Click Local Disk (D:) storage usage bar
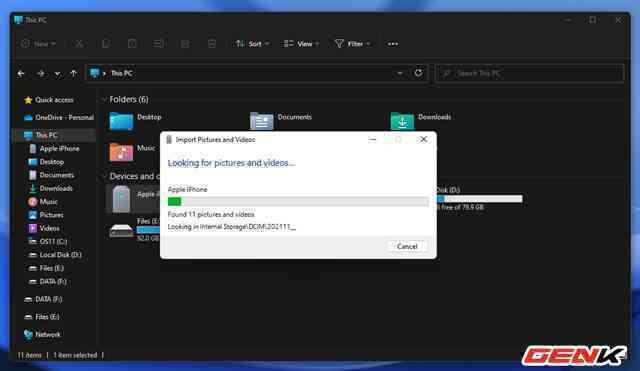The width and height of the screenshot is (640, 371). pos(480,199)
